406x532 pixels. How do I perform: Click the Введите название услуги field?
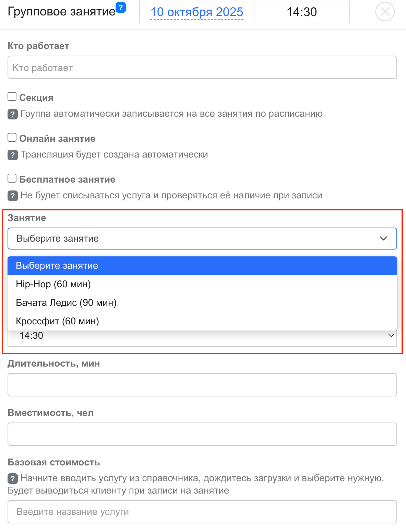pos(202,512)
